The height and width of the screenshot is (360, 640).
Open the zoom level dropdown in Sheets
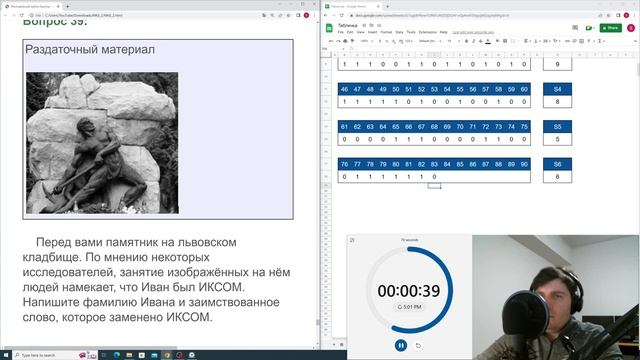366,41
